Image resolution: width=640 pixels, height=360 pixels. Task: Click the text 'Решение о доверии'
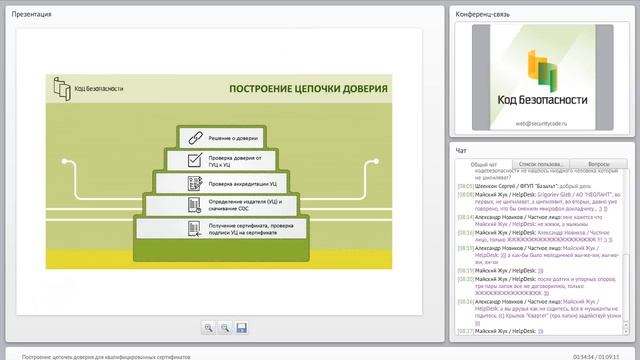(x=233, y=138)
